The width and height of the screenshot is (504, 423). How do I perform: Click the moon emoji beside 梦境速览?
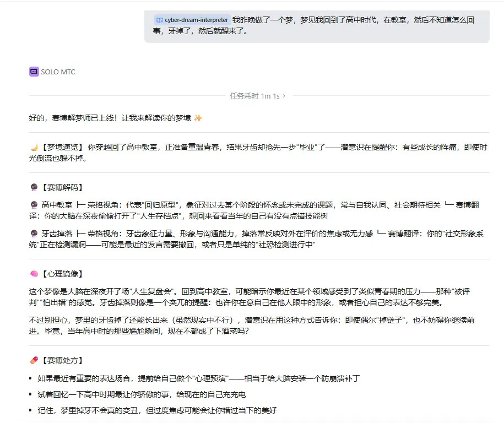coord(34,148)
